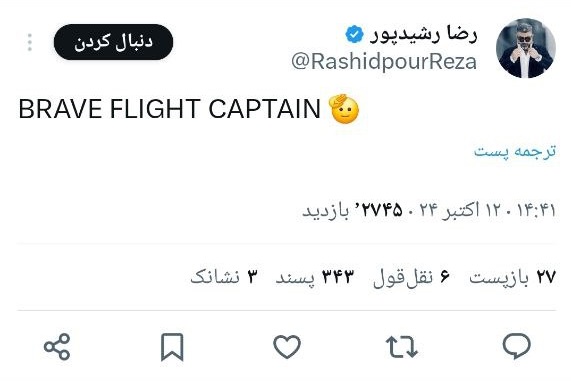Open the reply speech bubble icon

coord(516,346)
